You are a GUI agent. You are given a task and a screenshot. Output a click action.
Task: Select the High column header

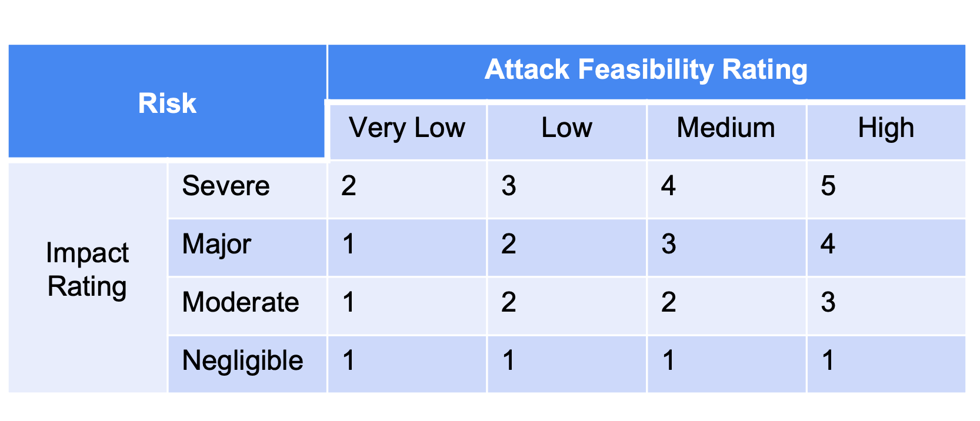click(886, 132)
